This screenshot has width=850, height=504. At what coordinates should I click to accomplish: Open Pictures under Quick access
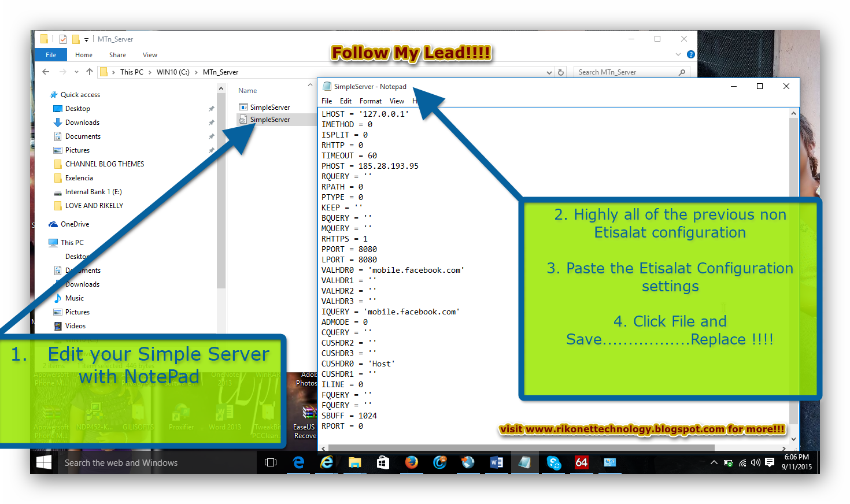click(77, 150)
